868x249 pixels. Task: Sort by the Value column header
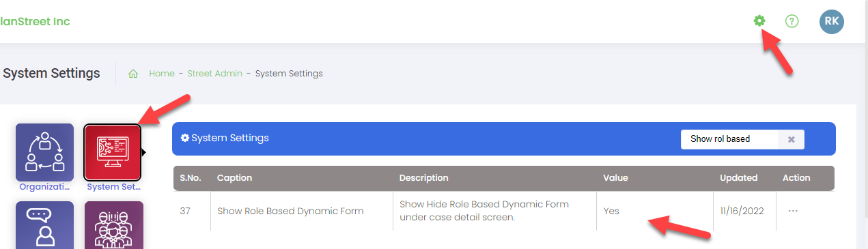coord(615,178)
